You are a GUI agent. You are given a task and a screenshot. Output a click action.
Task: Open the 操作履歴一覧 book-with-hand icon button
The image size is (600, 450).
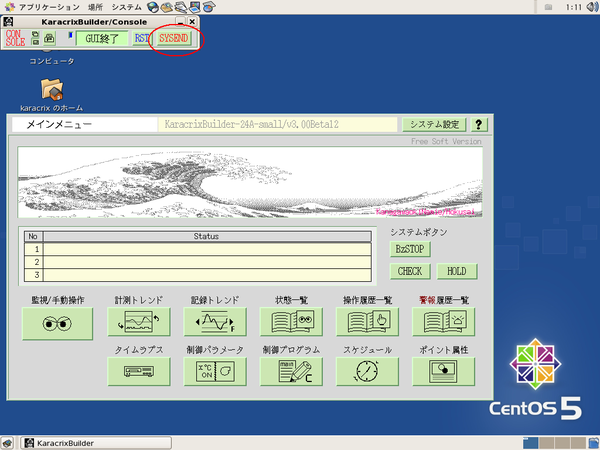(367, 322)
